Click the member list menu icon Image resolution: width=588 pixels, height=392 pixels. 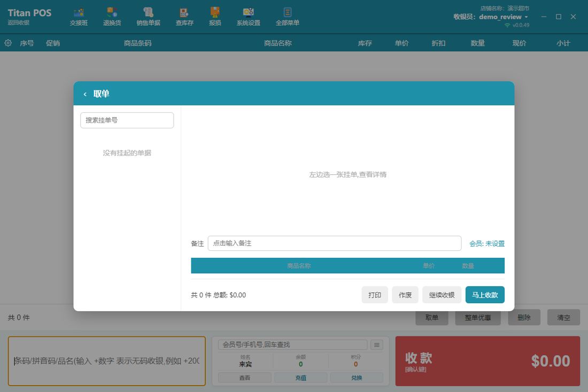tap(377, 345)
